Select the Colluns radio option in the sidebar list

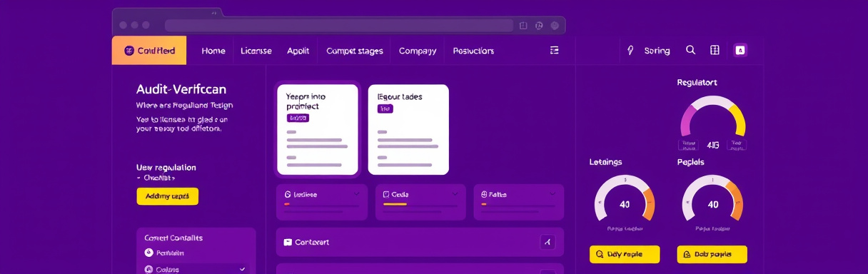pos(148,270)
